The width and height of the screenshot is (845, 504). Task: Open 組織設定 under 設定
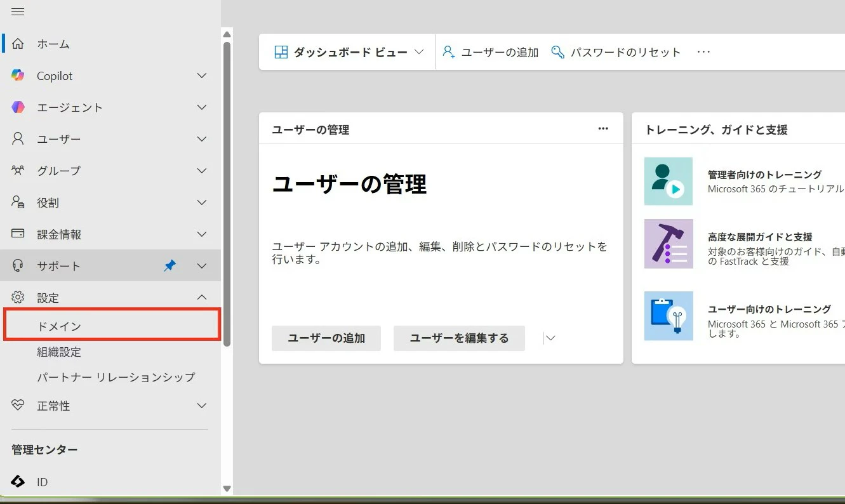coord(59,352)
